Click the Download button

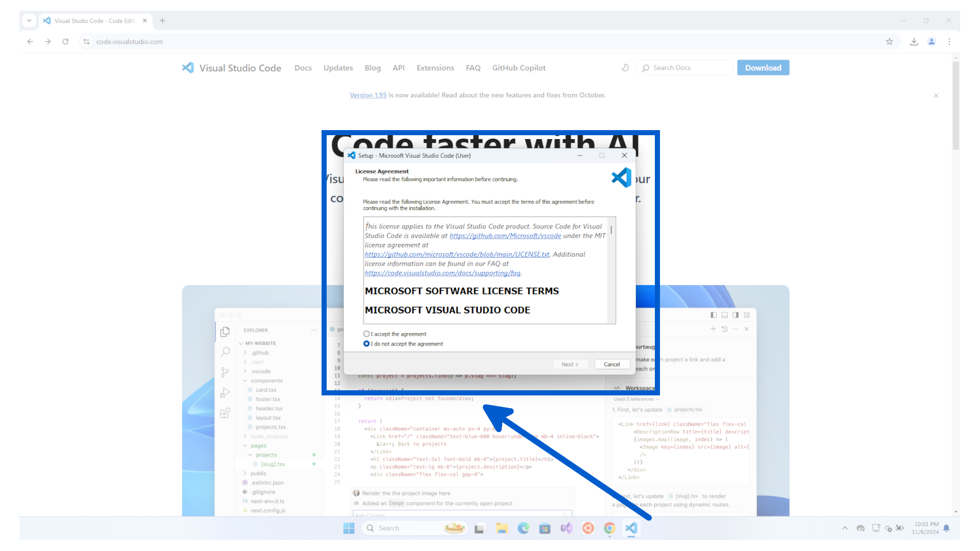click(763, 67)
